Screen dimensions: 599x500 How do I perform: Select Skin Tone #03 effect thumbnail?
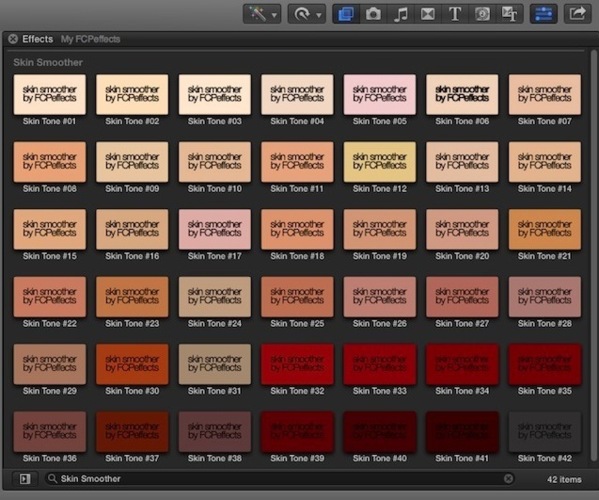click(x=215, y=94)
